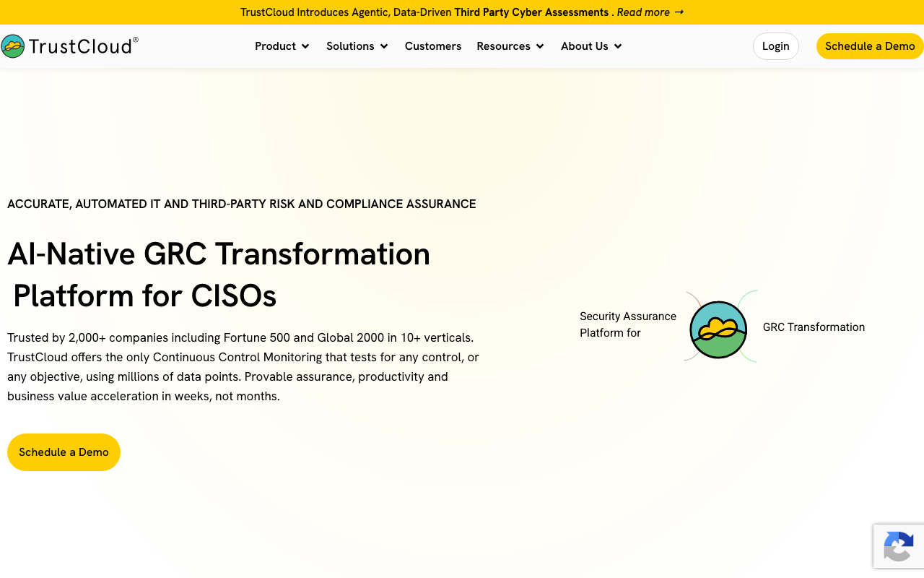Expand the About Us dropdown chevron
This screenshot has height=578, width=924.
618,46
